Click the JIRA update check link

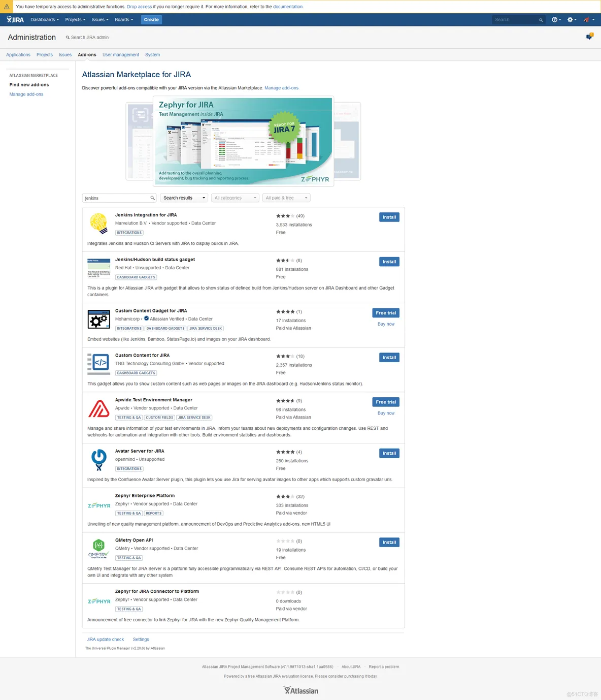click(105, 640)
